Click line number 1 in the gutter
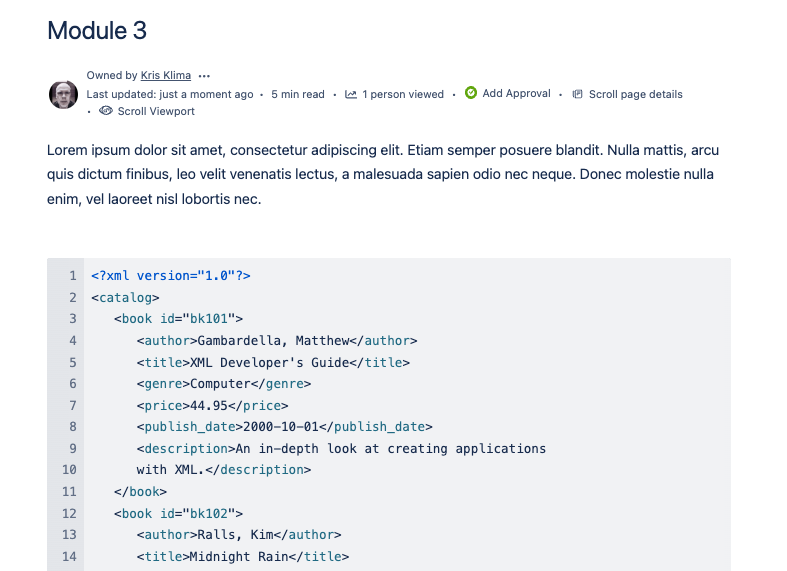787x571 pixels. click(73, 275)
